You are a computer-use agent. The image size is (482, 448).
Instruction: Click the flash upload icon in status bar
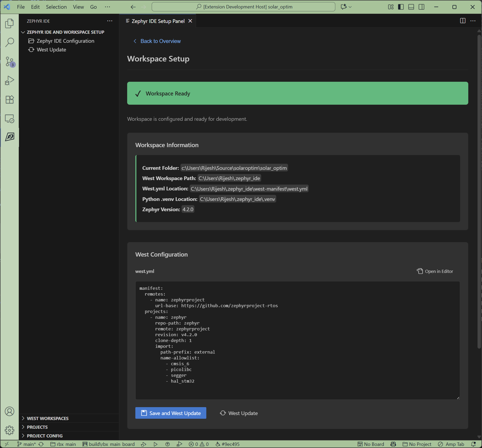tap(168, 444)
